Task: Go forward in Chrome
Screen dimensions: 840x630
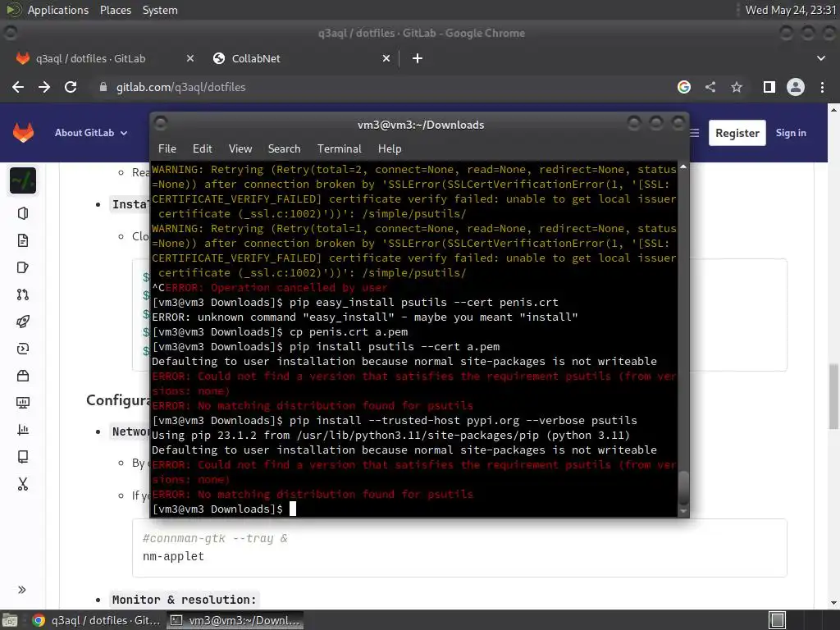Action: tap(44, 87)
